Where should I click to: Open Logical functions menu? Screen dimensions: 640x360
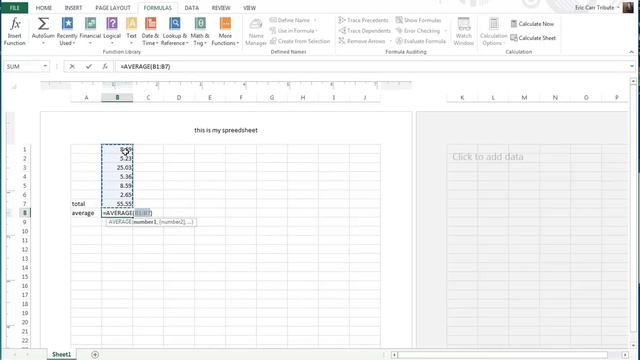click(x=112, y=31)
